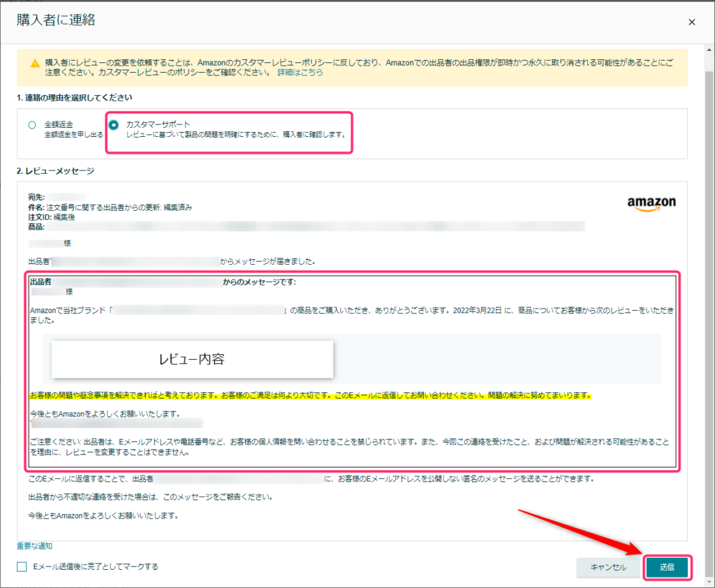Close the 購入者に連絡 dialog
The height and width of the screenshot is (588, 715).
coord(691,22)
